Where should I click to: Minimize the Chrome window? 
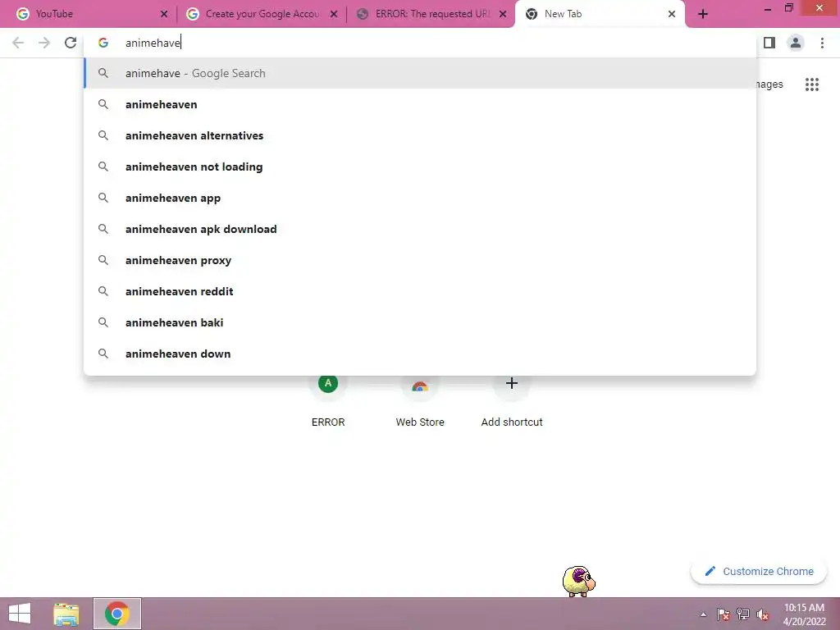tap(768, 9)
